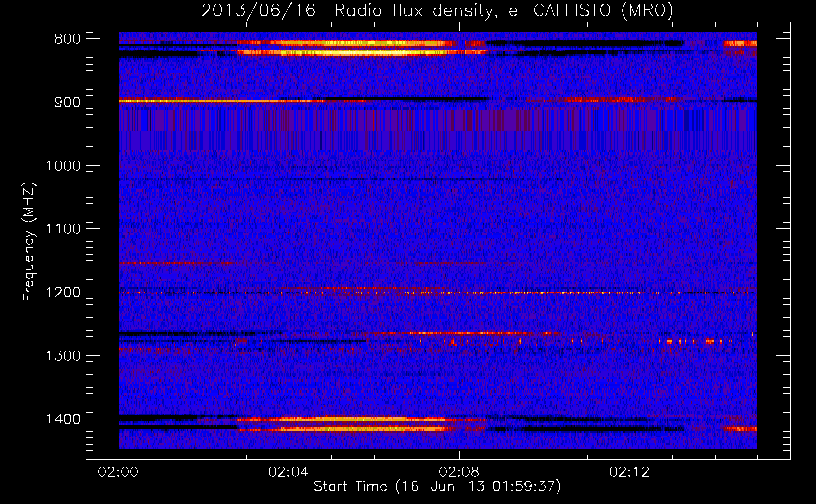Click the 1000 frequency tick label
Screen dimensions: 816x504
click(63, 166)
